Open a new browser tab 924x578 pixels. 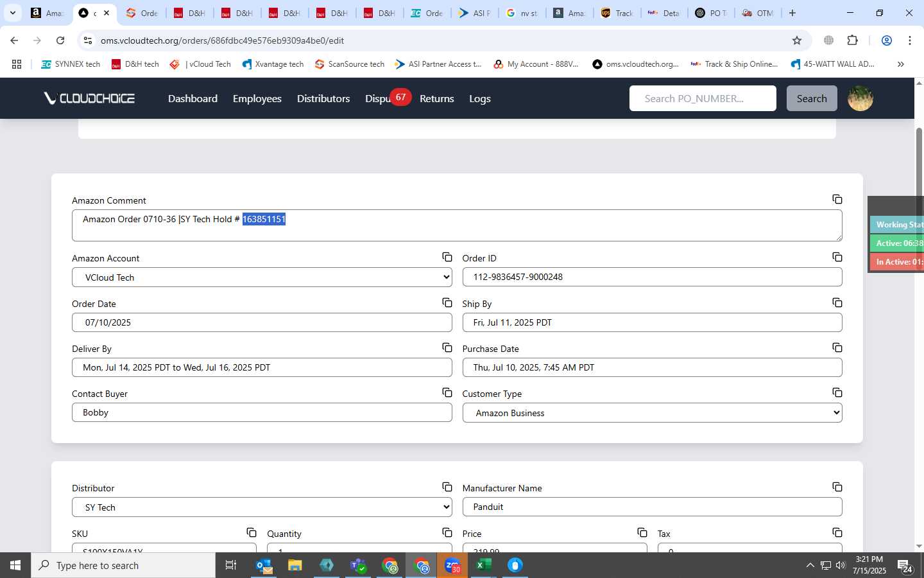792,13
